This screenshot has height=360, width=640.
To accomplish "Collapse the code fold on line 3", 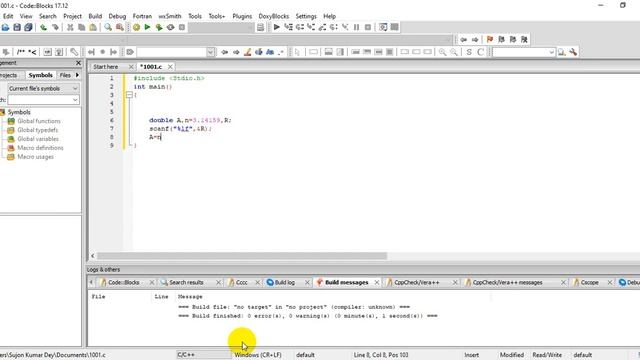I will tap(129, 95).
